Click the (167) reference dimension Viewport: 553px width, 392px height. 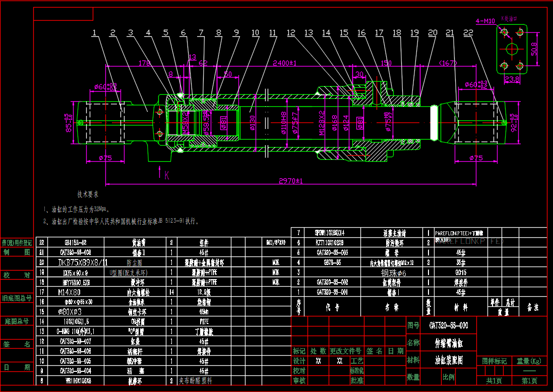click(x=447, y=63)
